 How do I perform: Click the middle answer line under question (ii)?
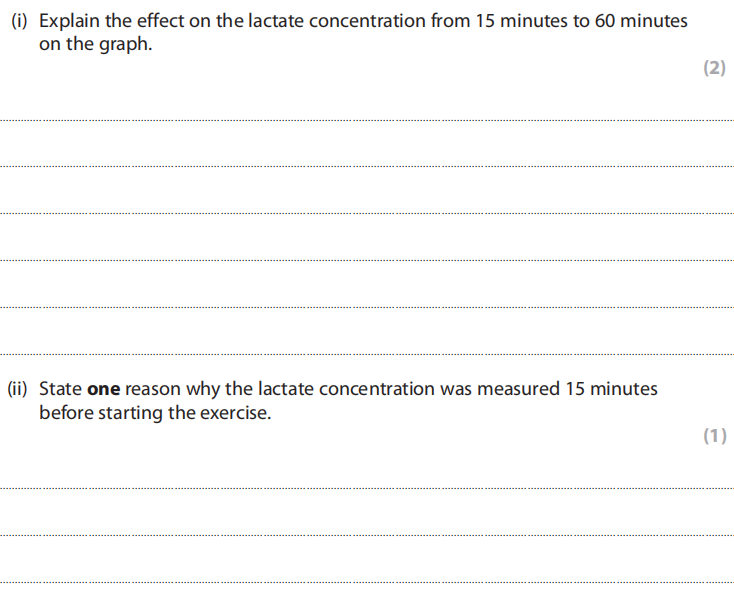[x=367, y=535]
